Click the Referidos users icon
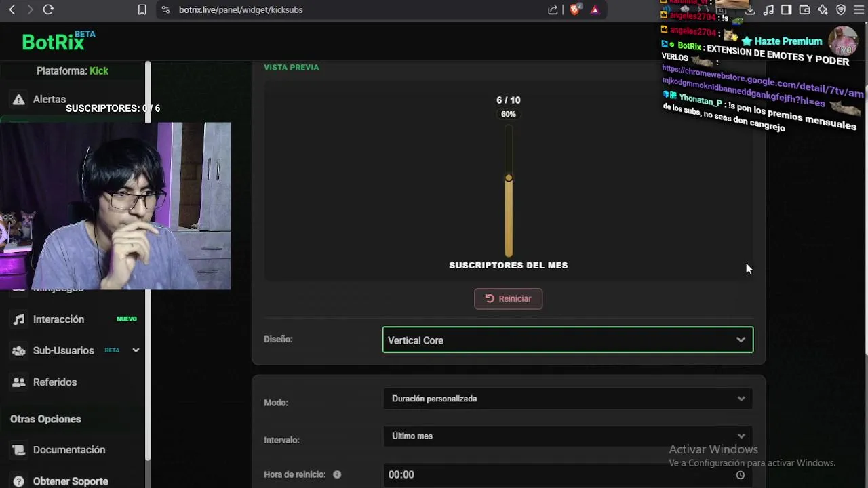The image size is (868, 488). click(x=19, y=382)
